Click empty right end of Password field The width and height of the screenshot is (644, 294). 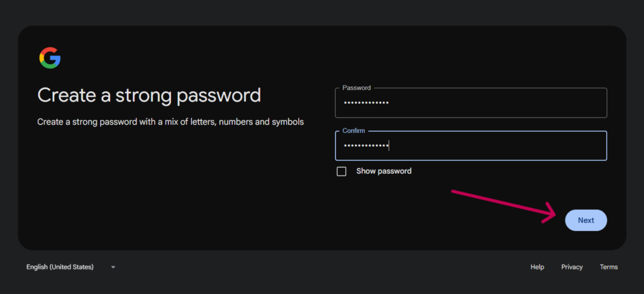pyautogui.click(x=566, y=103)
